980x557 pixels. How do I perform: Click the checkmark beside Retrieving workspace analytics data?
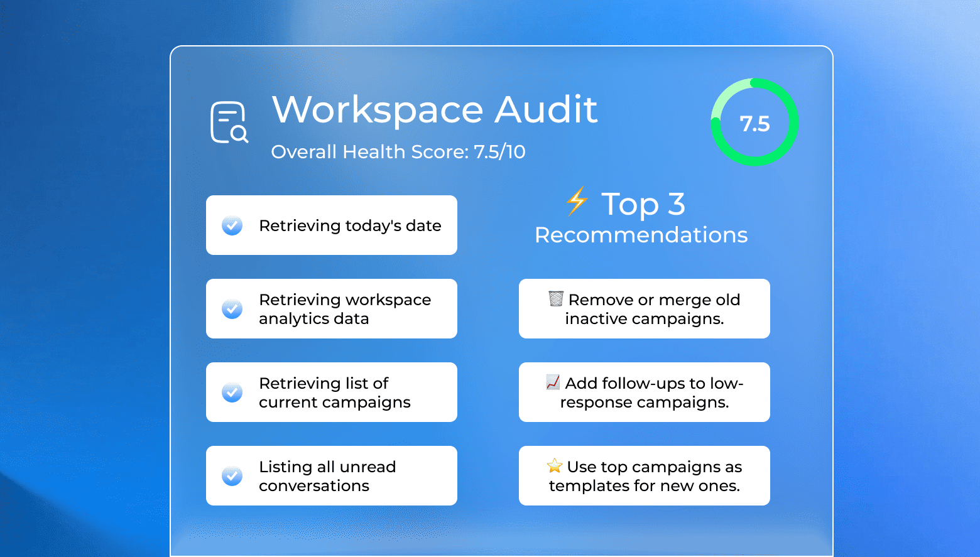232,309
